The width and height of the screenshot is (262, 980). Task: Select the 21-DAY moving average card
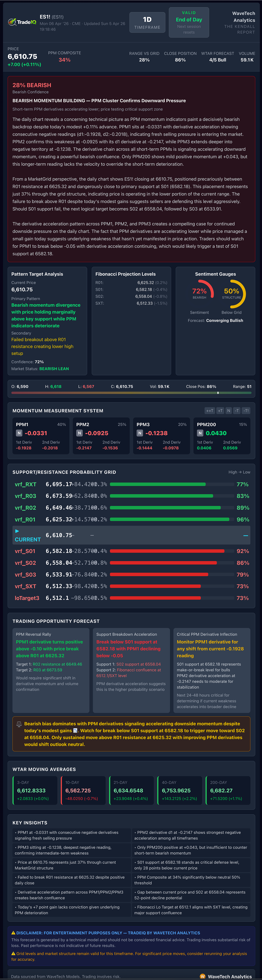click(131, 790)
